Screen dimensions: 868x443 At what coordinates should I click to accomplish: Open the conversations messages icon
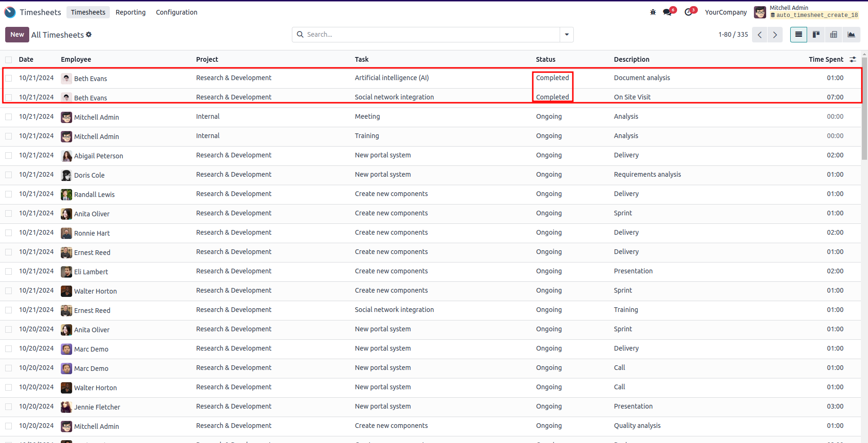click(668, 12)
